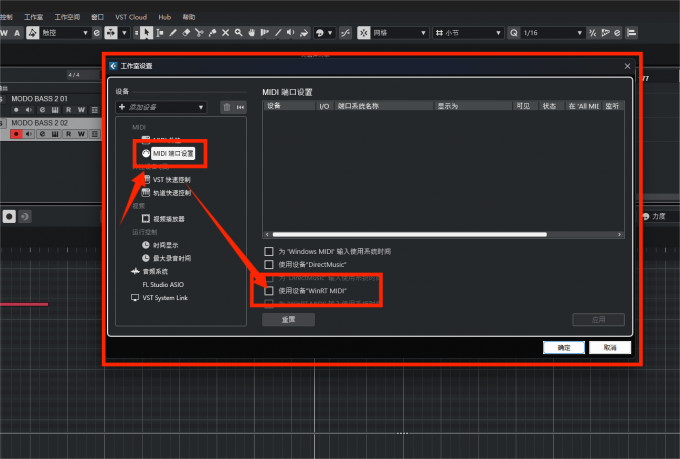Select the Mute X tool

pyautogui.click(x=226, y=33)
